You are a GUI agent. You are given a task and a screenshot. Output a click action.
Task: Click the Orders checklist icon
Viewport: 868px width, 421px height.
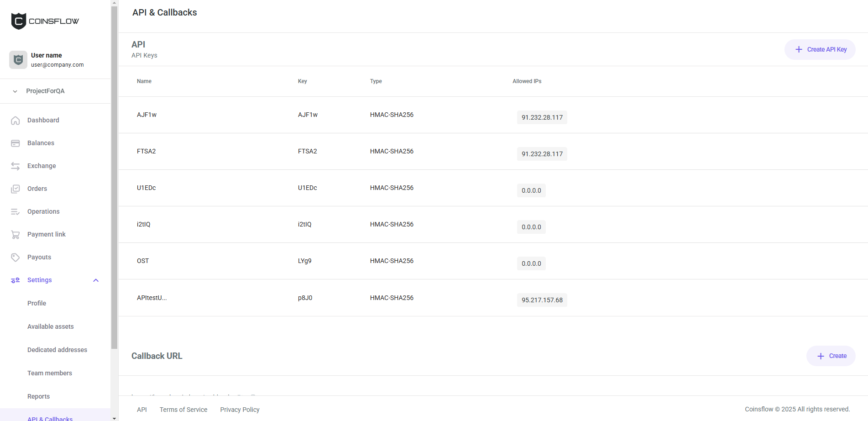(x=16, y=189)
